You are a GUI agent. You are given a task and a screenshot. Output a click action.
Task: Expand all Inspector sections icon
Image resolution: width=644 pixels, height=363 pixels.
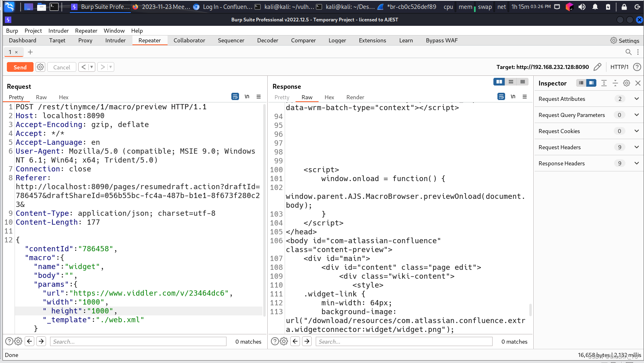604,83
